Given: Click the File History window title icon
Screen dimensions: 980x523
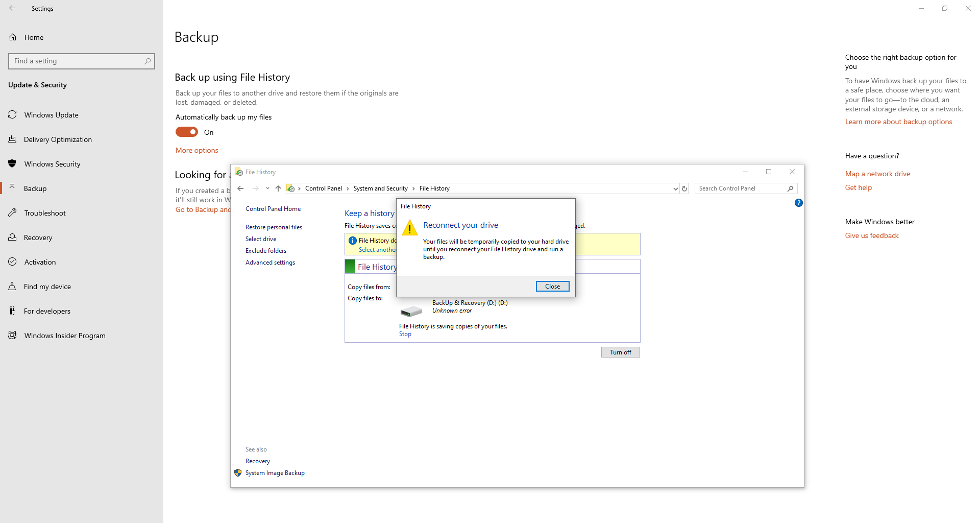Looking at the screenshot, I should 239,172.
